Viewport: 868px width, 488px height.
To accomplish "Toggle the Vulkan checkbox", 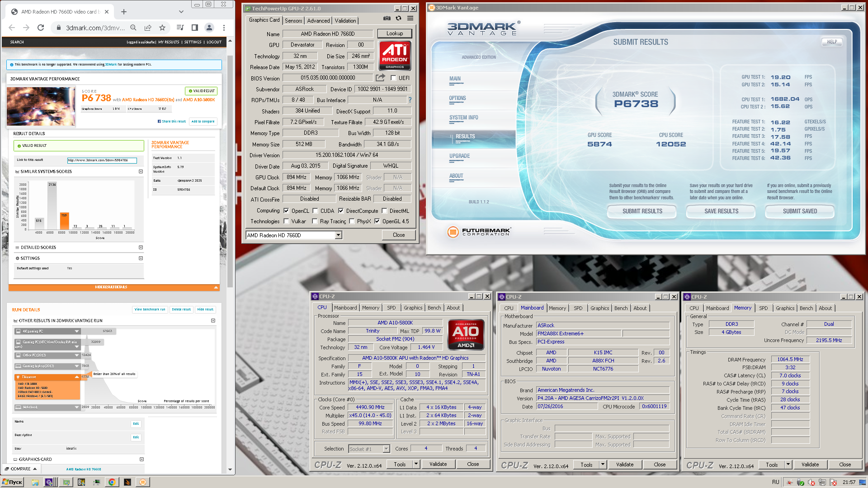I will click(286, 221).
